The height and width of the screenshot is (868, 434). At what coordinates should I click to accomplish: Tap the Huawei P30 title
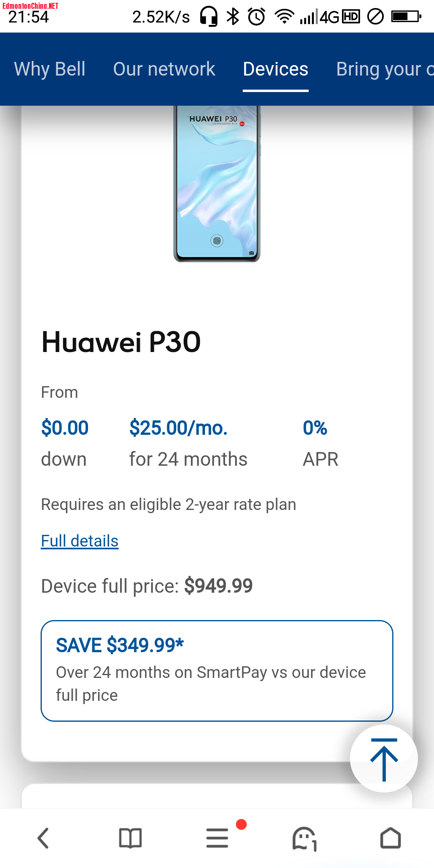pos(121,342)
